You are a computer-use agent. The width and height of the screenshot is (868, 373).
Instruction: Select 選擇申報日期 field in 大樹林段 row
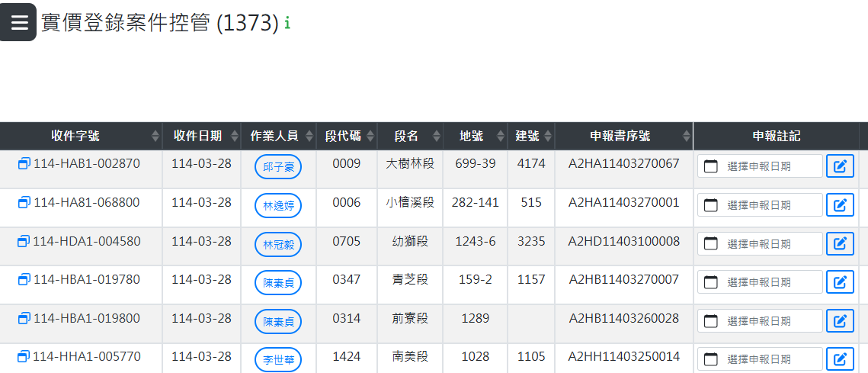(x=760, y=166)
